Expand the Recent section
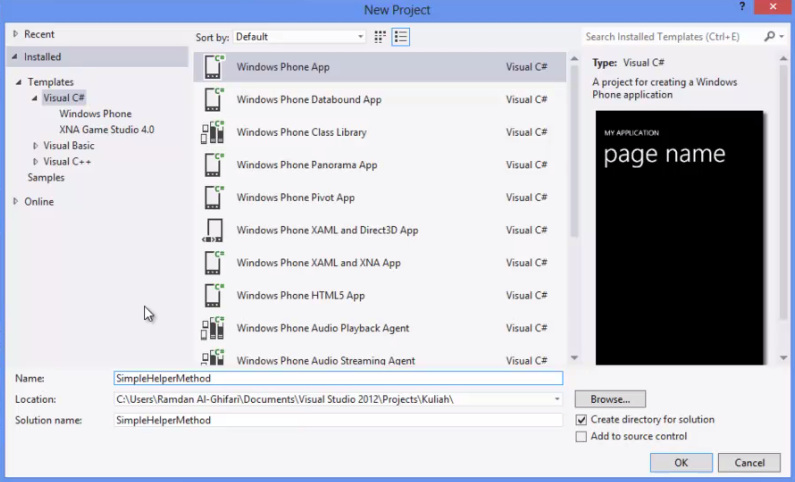Screen dimensions: 795x482 coord(15,34)
